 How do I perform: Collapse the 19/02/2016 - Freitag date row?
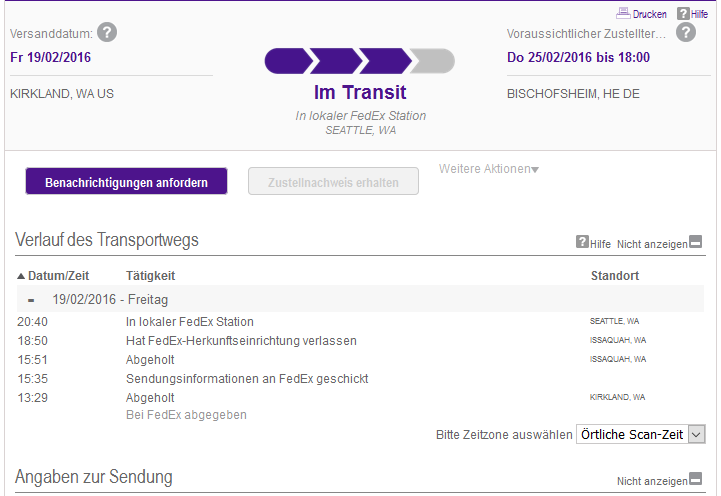coord(360,299)
